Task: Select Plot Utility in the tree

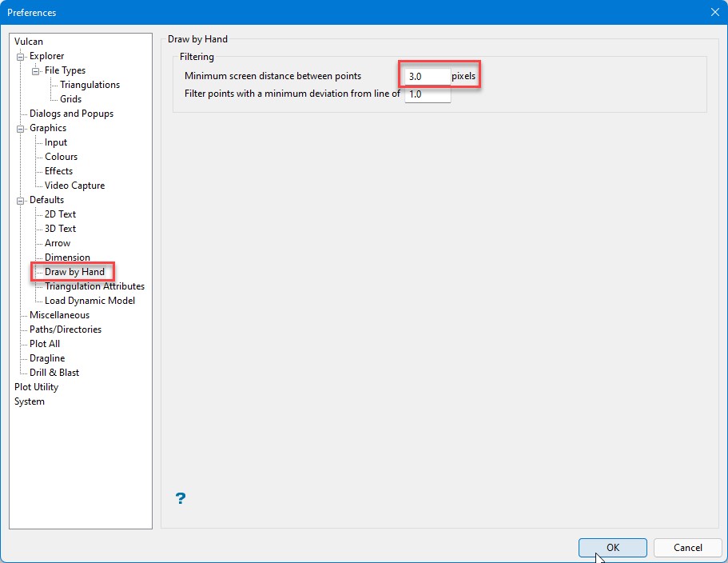Action: tap(36, 387)
